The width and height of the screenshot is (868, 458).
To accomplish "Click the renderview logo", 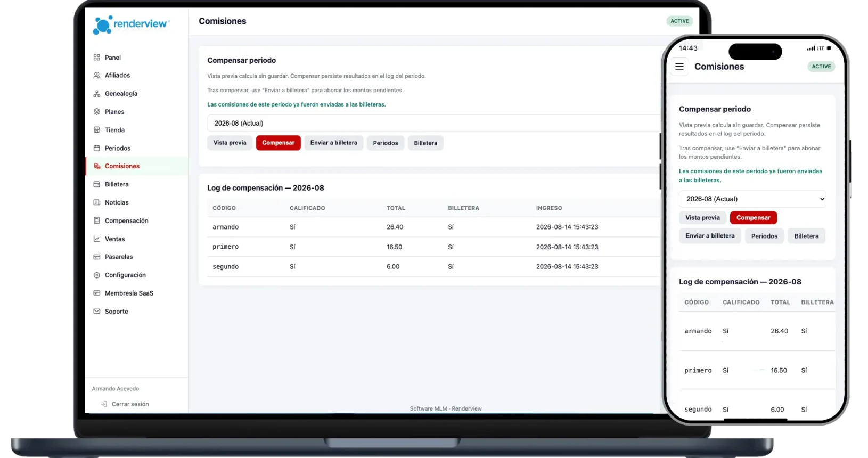I will (132, 24).
